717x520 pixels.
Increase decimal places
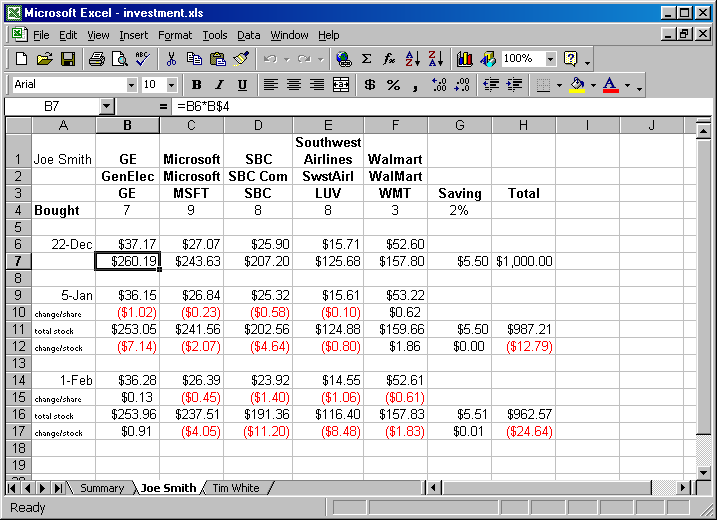tap(439, 85)
